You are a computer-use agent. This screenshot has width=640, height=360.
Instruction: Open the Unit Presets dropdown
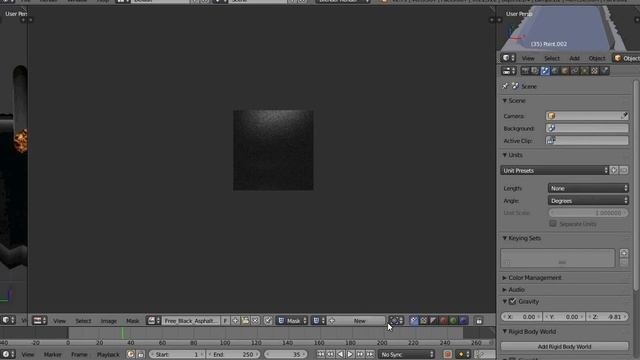click(x=555, y=170)
